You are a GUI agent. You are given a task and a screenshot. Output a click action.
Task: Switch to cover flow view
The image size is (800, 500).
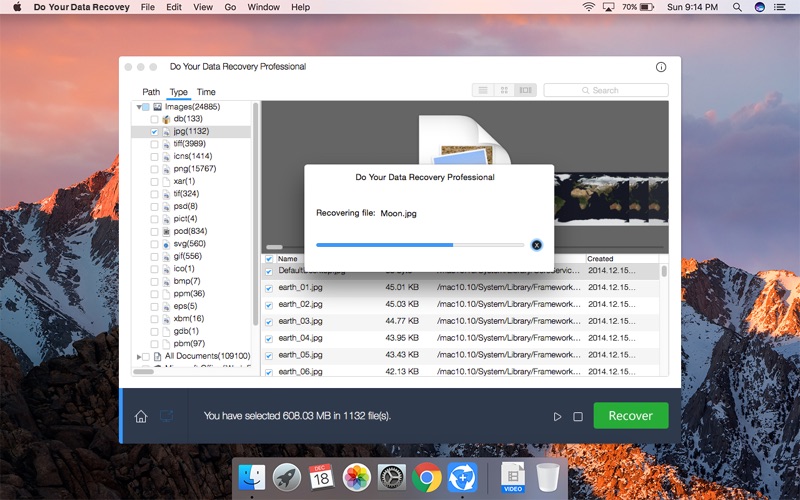click(526, 90)
